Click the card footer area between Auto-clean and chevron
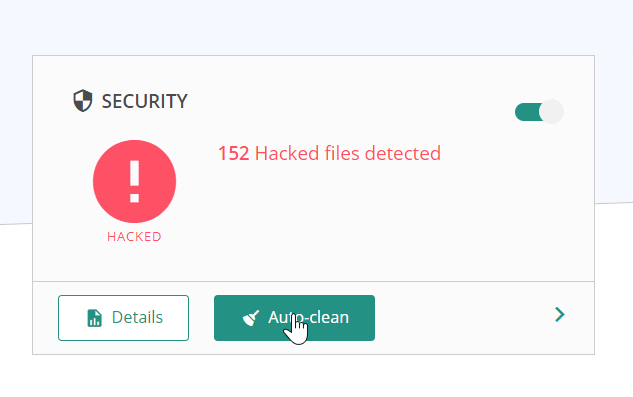 pyautogui.click(x=464, y=318)
